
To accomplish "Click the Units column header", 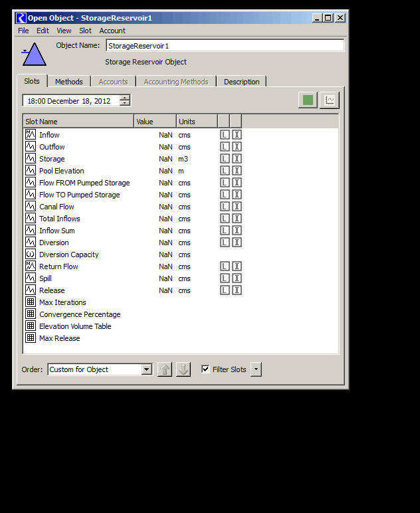I will [x=197, y=122].
